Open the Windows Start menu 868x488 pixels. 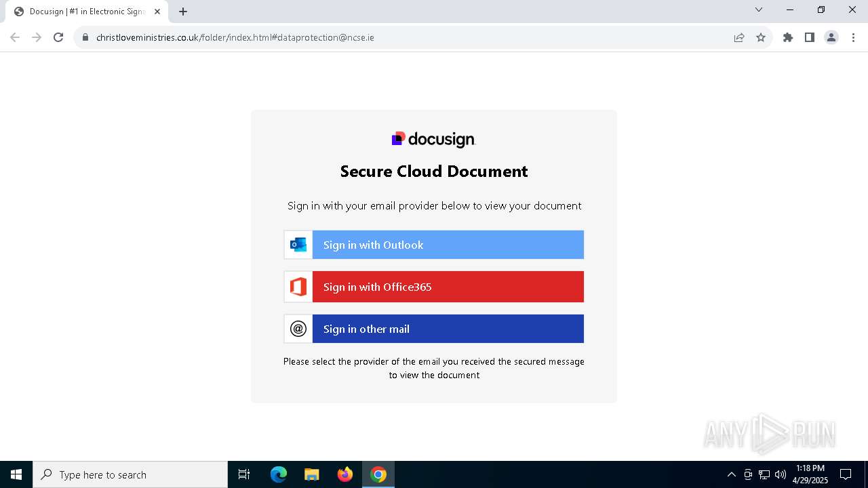coord(16,474)
